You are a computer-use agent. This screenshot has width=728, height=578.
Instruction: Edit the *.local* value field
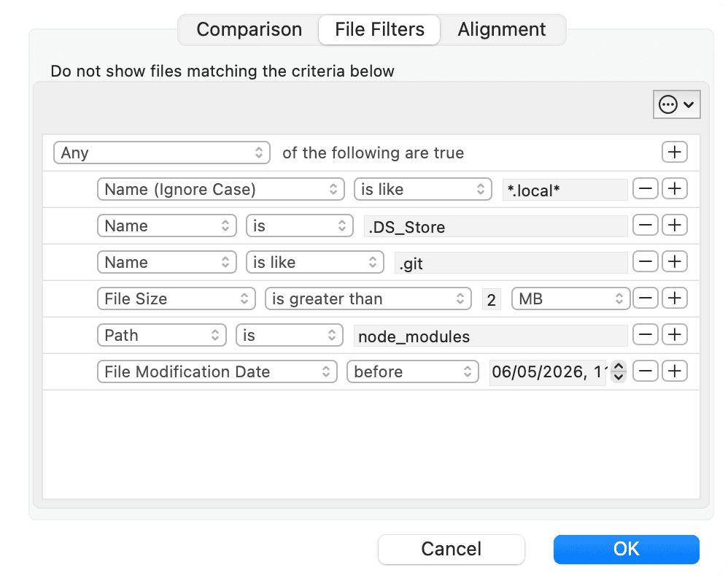point(565,190)
